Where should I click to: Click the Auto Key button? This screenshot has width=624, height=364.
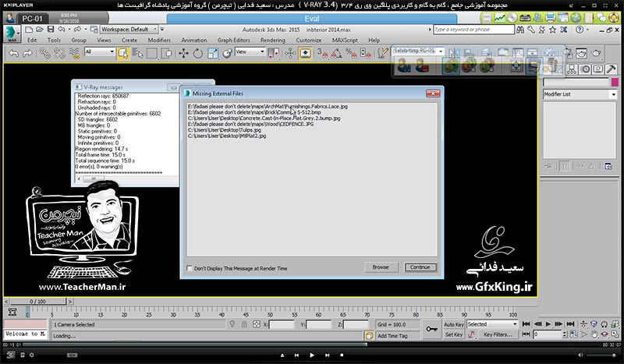[x=453, y=324]
